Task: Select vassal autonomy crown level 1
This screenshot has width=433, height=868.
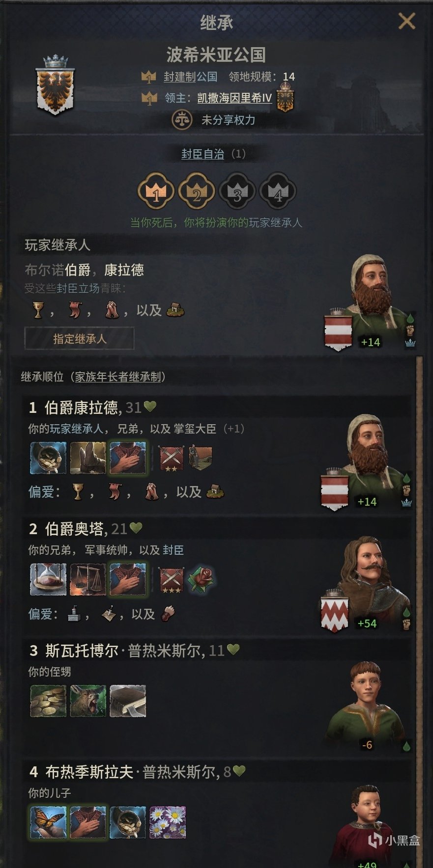Action: (x=156, y=191)
